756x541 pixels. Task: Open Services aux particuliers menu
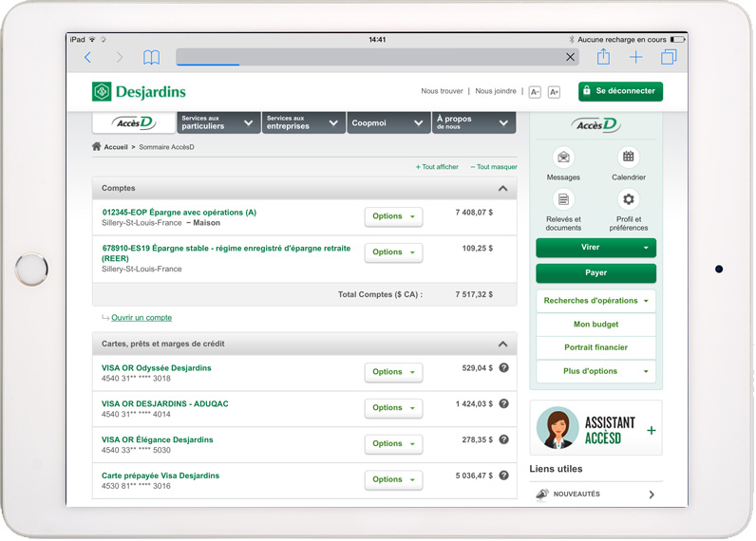218,122
